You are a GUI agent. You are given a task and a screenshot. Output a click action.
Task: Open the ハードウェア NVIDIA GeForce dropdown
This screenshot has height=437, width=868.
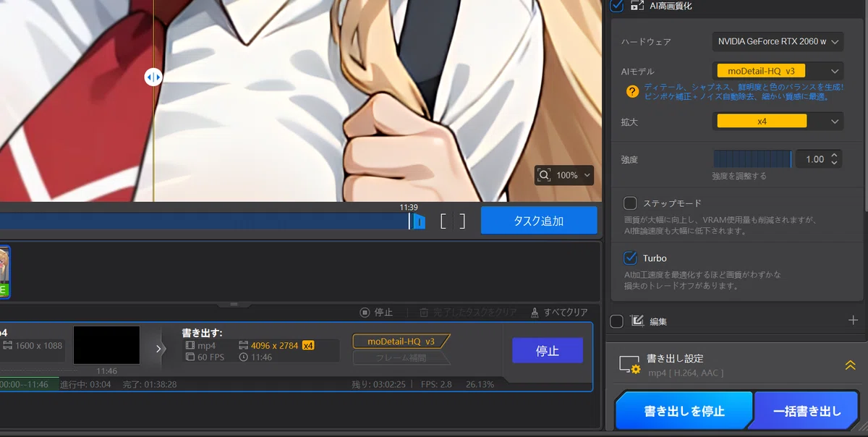(x=778, y=42)
